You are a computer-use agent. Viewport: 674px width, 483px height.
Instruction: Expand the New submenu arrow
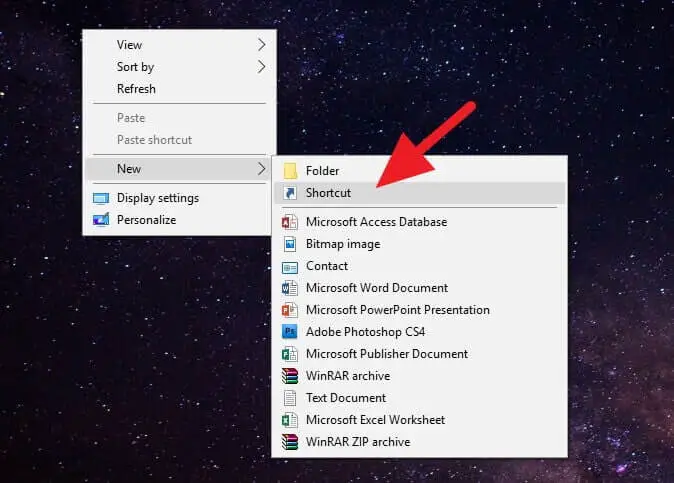(x=261, y=169)
